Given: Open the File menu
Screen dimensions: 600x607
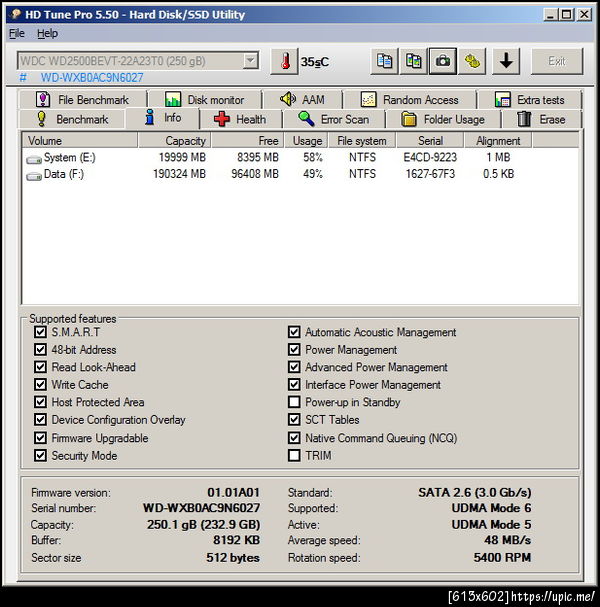Looking at the screenshot, I should pos(17,33).
